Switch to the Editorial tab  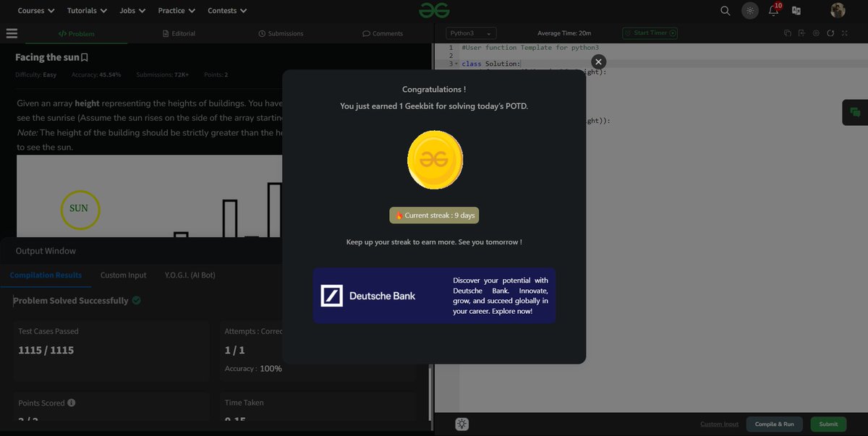click(x=179, y=33)
